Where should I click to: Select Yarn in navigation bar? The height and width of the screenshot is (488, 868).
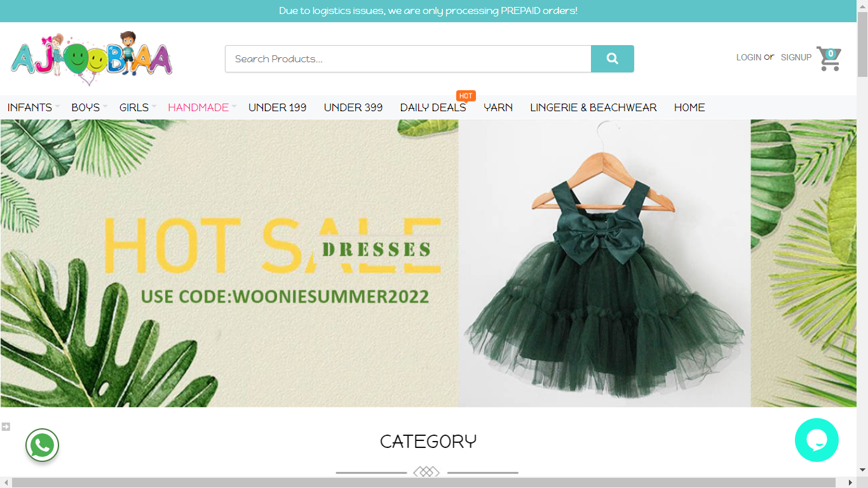pos(498,107)
